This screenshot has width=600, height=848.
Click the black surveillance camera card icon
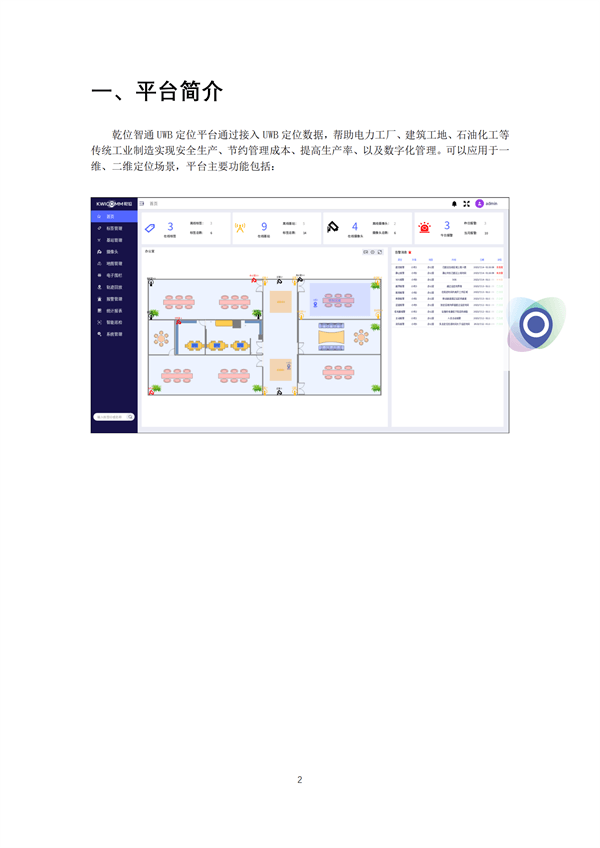[332, 227]
